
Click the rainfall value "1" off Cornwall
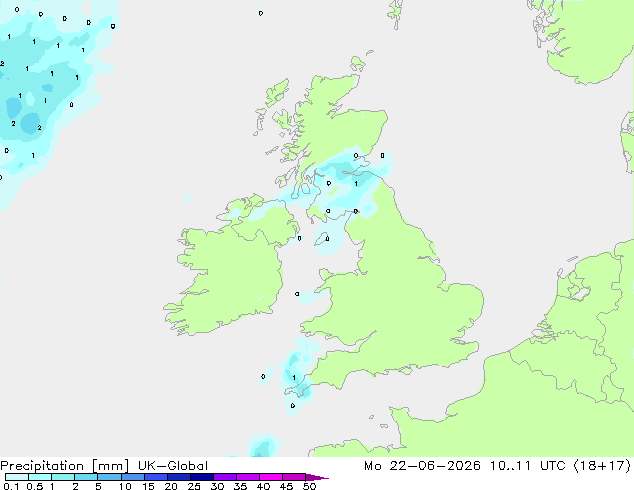[x=294, y=378]
